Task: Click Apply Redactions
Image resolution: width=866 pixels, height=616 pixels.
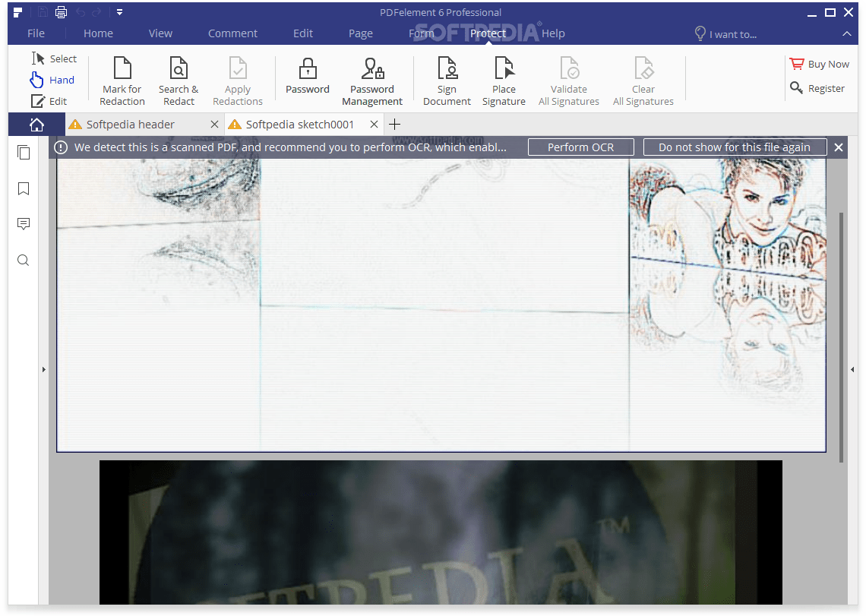Action: point(238,81)
